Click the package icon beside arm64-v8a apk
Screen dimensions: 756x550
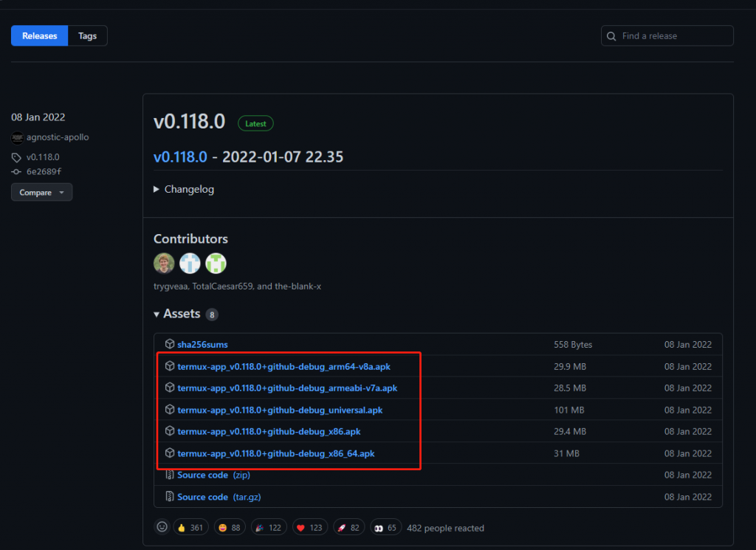click(x=170, y=366)
